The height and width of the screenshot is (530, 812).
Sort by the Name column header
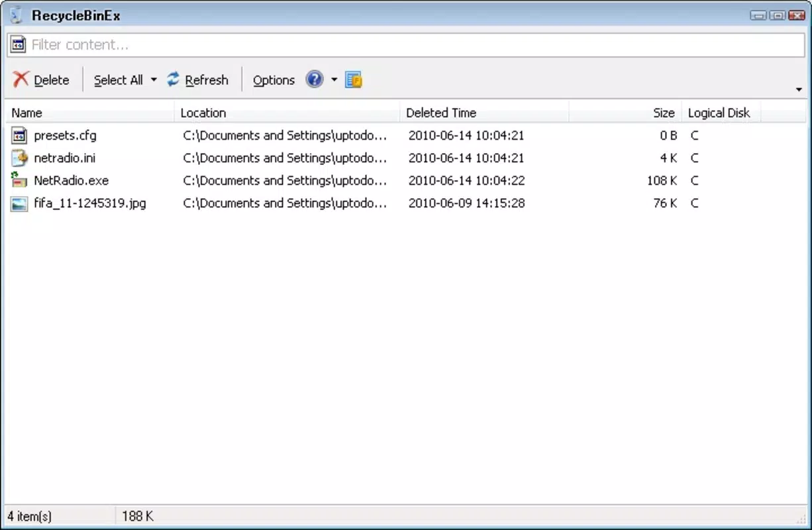click(90, 113)
